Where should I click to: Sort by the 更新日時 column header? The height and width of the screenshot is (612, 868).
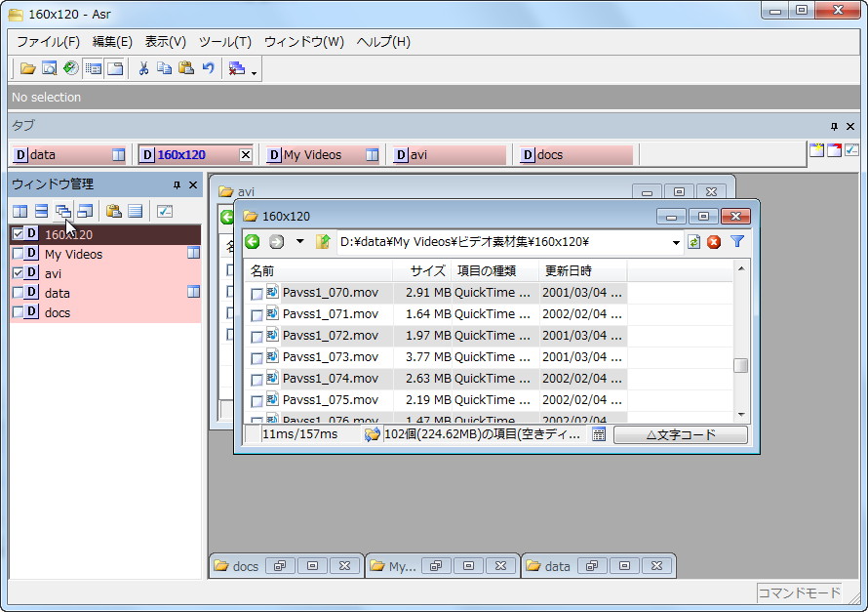pos(583,270)
